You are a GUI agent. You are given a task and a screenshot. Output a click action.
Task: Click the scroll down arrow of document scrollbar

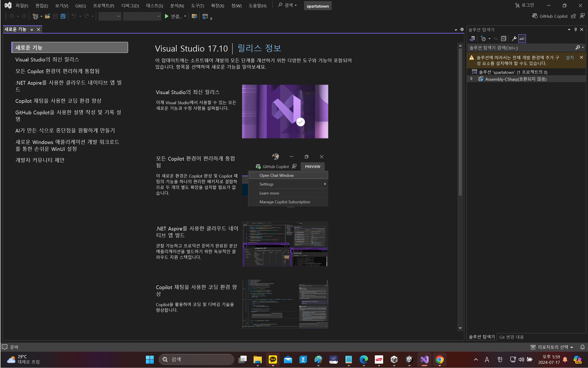click(x=460, y=328)
